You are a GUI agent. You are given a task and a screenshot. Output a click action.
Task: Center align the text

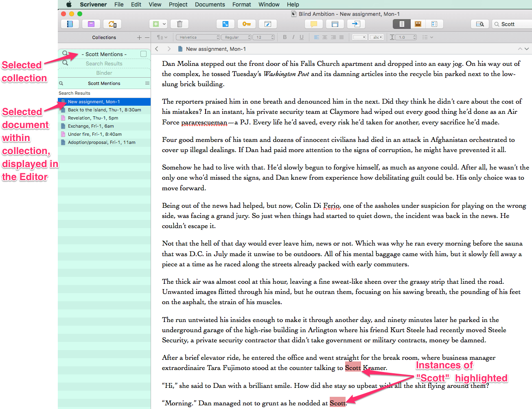[325, 37]
